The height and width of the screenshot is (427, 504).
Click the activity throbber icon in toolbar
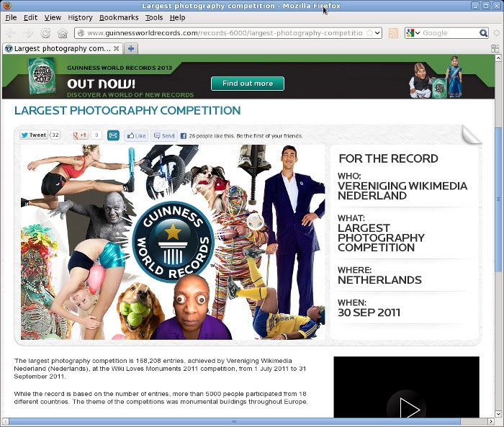click(x=497, y=33)
